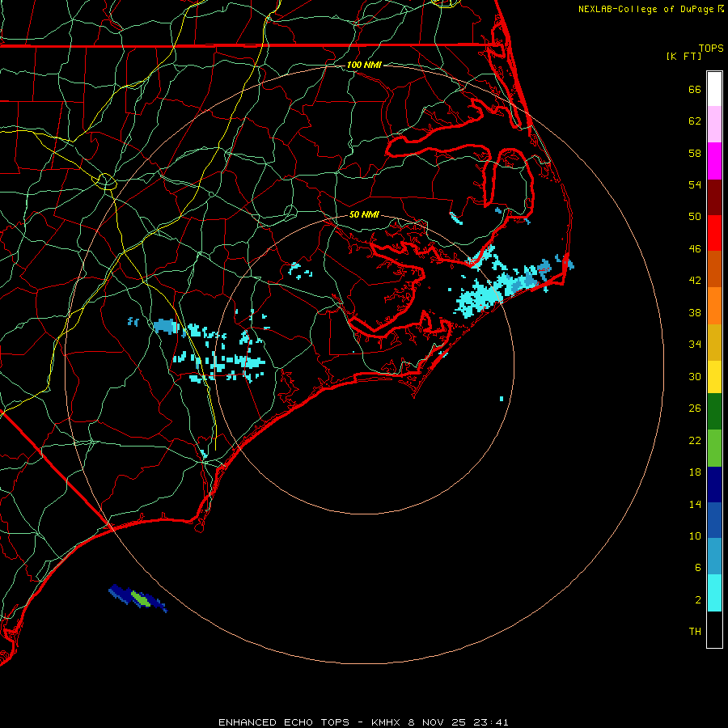This screenshot has height=728, width=728.
Task: Pick the cyan legend swatch
Action: pyautogui.click(x=714, y=593)
